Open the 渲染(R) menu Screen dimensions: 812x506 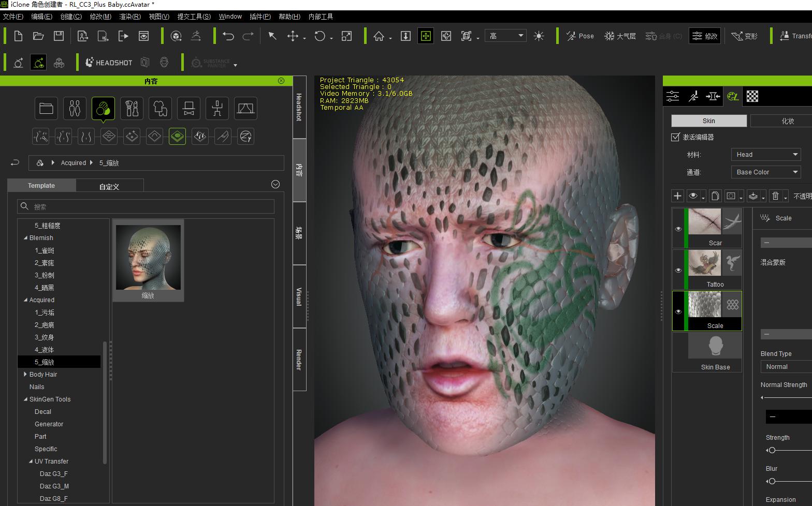tap(130, 17)
